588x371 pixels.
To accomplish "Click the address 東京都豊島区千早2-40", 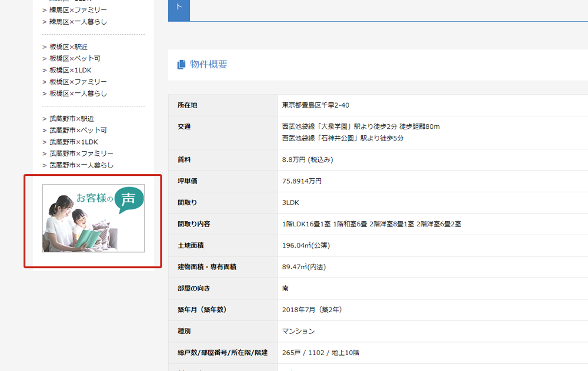I will [315, 105].
